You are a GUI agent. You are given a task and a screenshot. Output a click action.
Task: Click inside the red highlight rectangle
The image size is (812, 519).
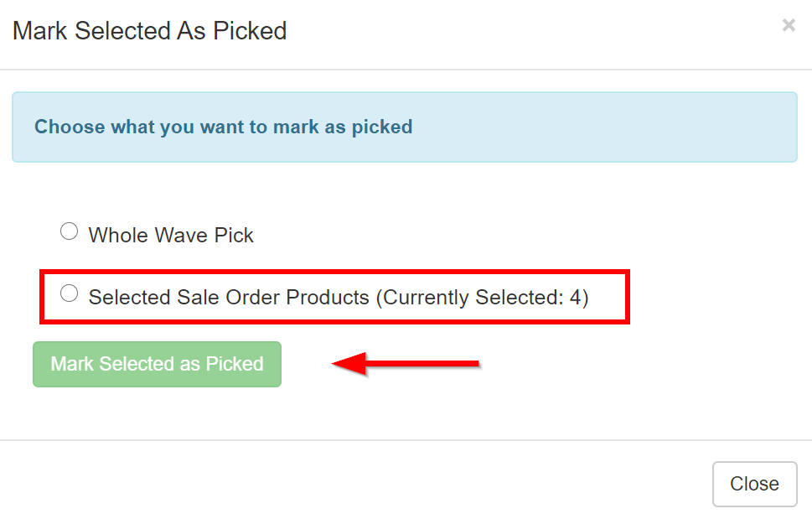pyautogui.click(x=335, y=297)
